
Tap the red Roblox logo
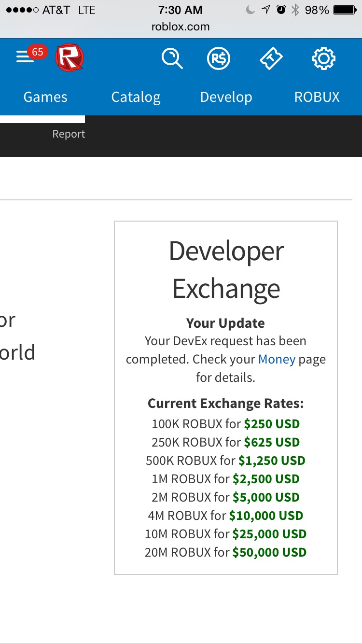70,57
